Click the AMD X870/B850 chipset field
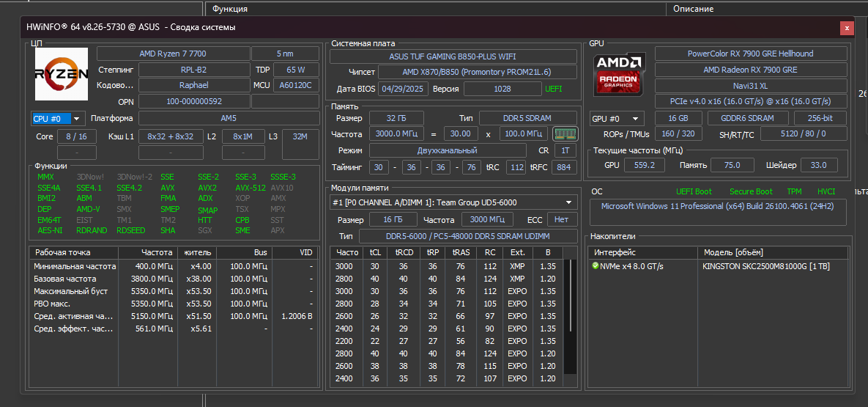Screen dimensions: 868x407 pyautogui.click(x=477, y=73)
